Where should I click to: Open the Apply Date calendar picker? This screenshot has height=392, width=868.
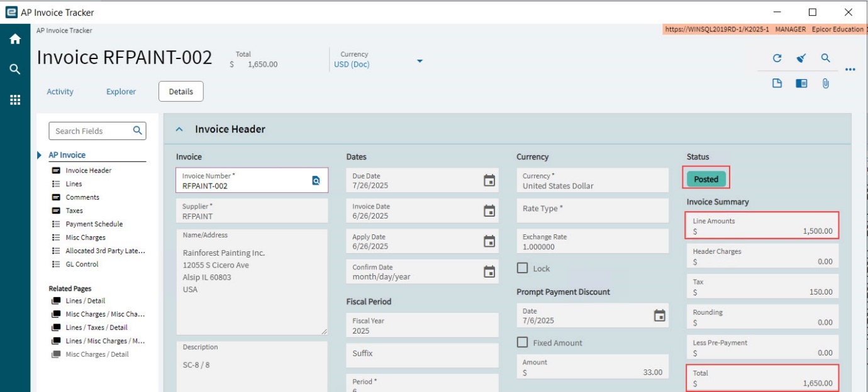pos(489,241)
